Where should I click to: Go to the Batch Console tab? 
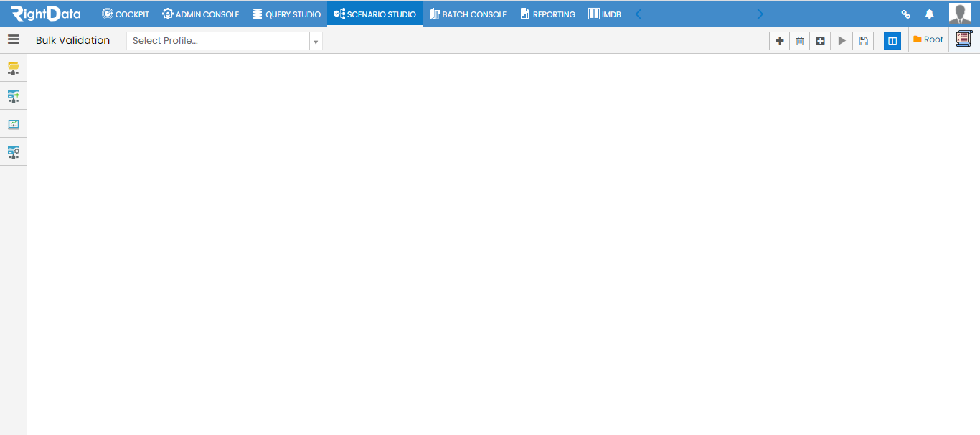tap(468, 14)
